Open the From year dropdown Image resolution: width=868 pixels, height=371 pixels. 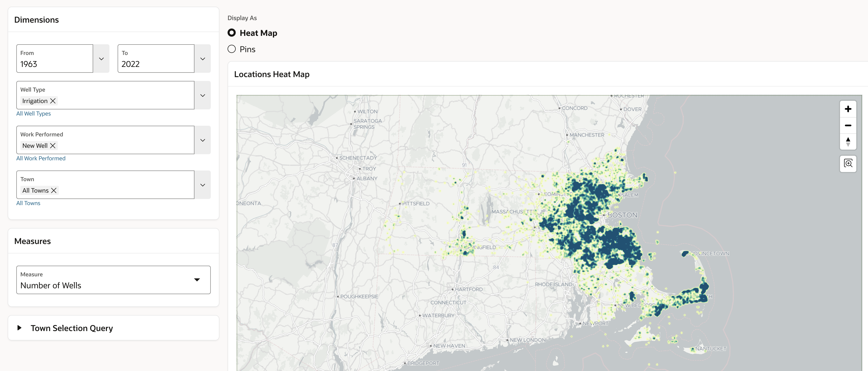coord(101,59)
